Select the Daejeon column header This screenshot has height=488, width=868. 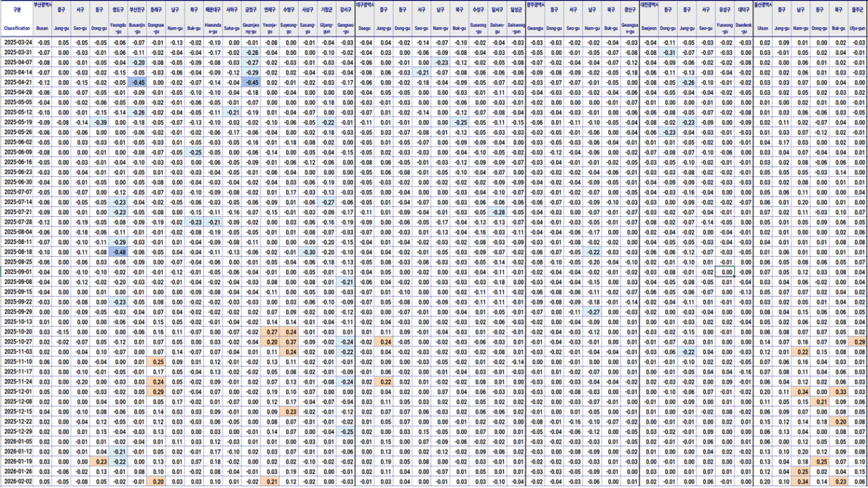point(649,29)
